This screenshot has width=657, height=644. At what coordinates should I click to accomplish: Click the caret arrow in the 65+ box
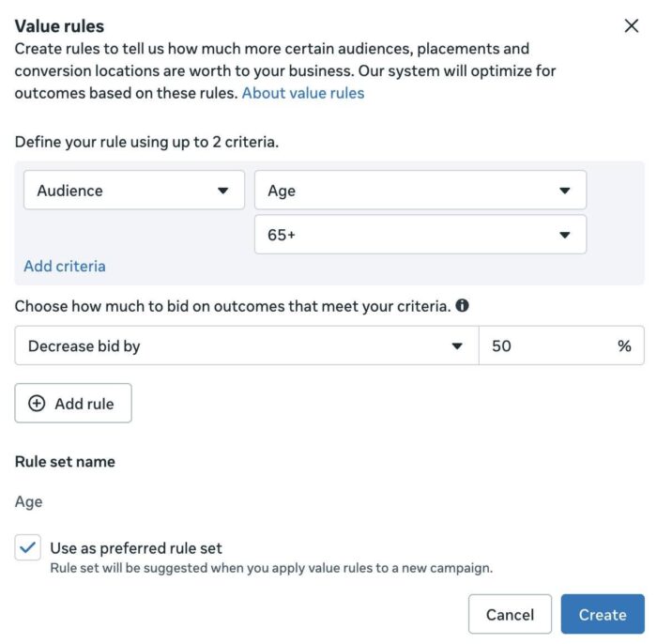click(564, 235)
